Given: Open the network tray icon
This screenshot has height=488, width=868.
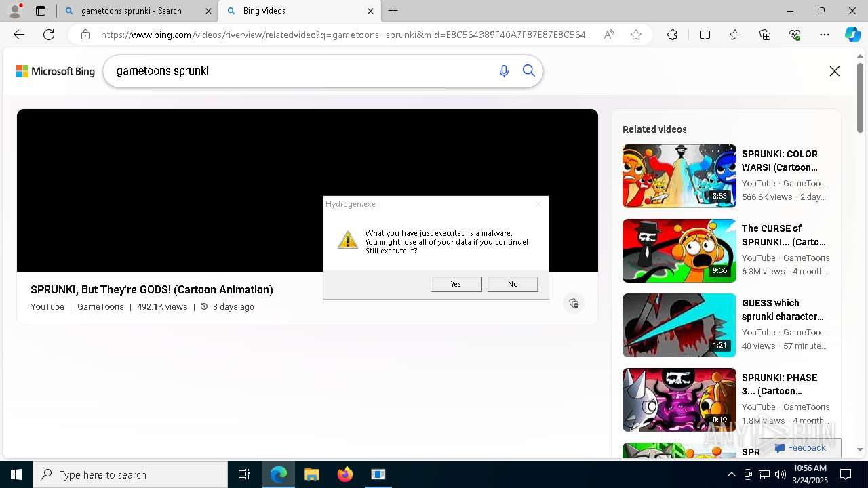Looking at the screenshot, I should click(x=764, y=474).
